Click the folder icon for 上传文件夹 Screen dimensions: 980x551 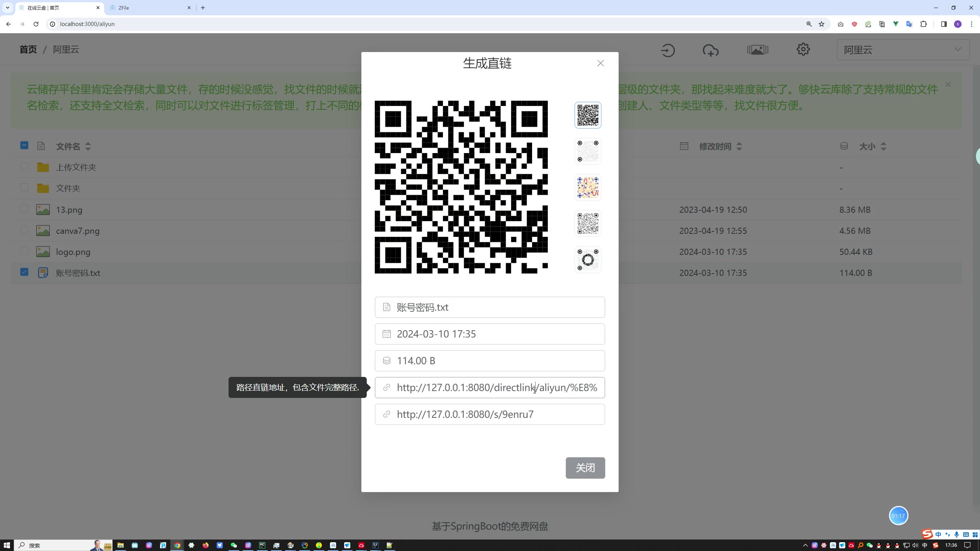43,167
